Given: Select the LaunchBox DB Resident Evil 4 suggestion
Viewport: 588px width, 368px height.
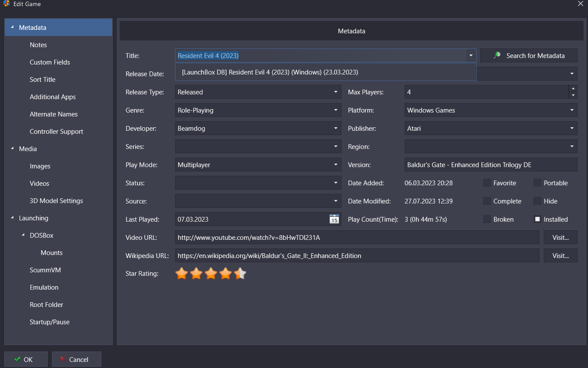Looking at the screenshot, I should [x=325, y=72].
